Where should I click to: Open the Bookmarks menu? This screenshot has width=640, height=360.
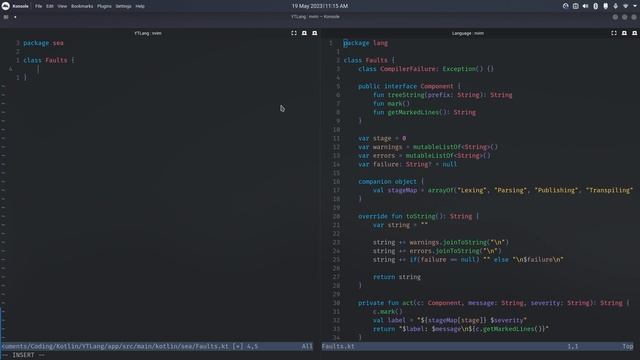(82, 6)
